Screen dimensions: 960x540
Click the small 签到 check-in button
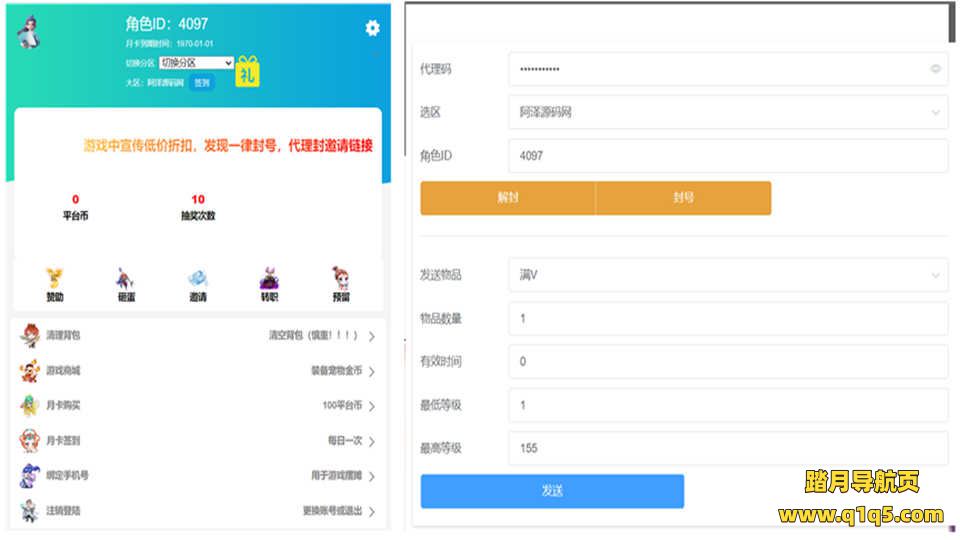pyautogui.click(x=202, y=83)
